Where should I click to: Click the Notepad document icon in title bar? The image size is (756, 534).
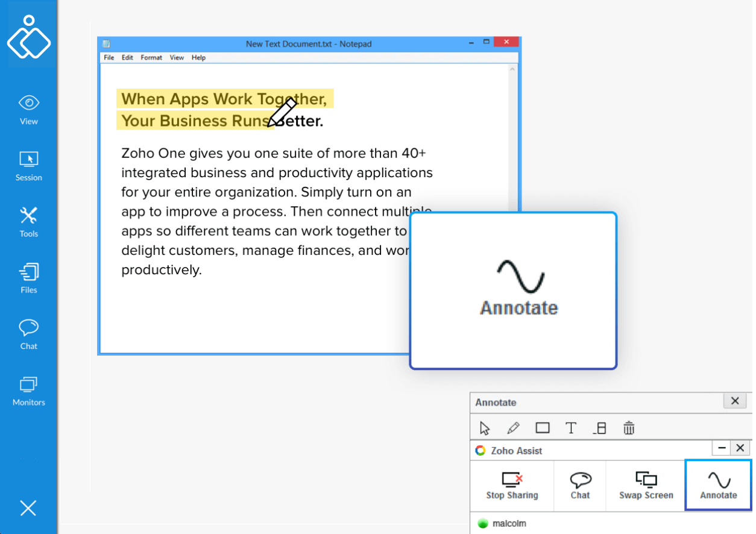click(x=107, y=43)
